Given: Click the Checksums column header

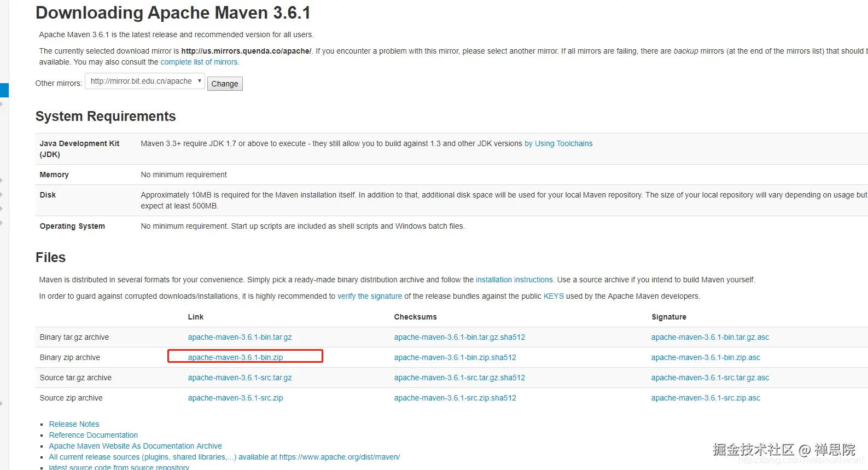Looking at the screenshot, I should coord(415,317).
